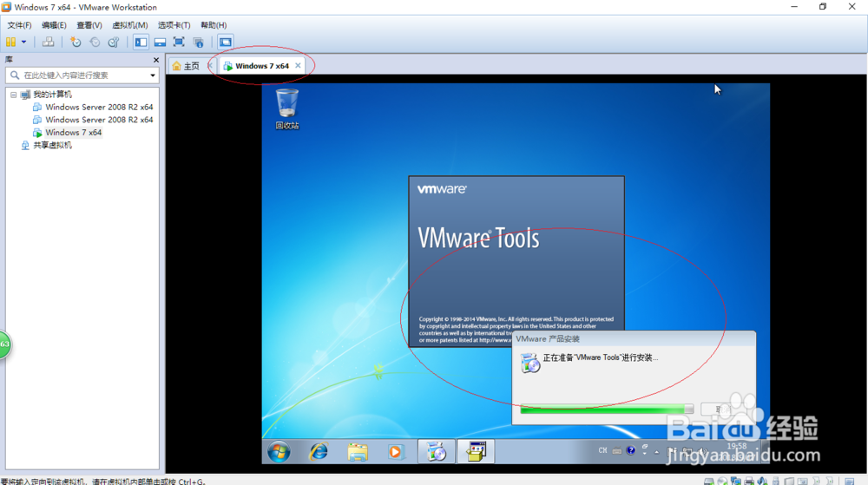Open the 查看(V) menu

[89, 25]
